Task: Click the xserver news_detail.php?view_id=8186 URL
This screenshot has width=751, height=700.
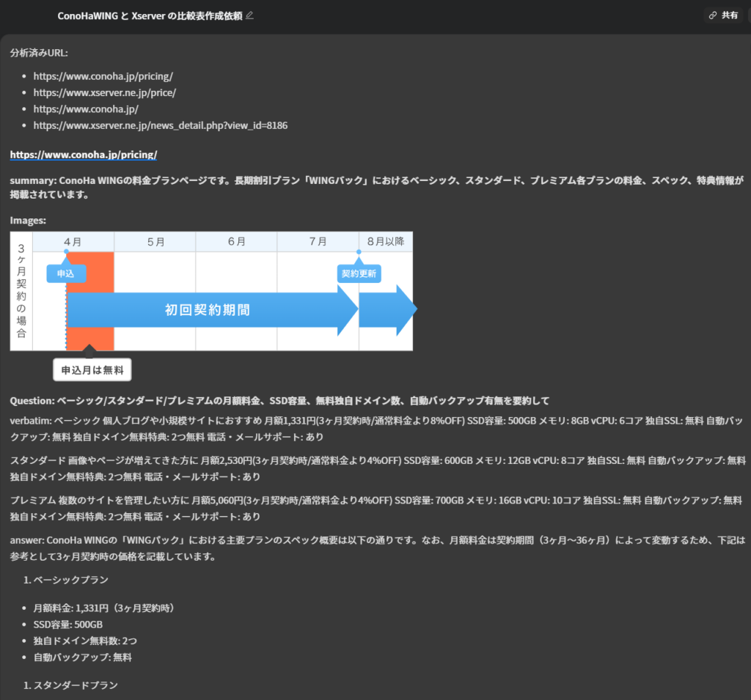Action: tap(161, 125)
